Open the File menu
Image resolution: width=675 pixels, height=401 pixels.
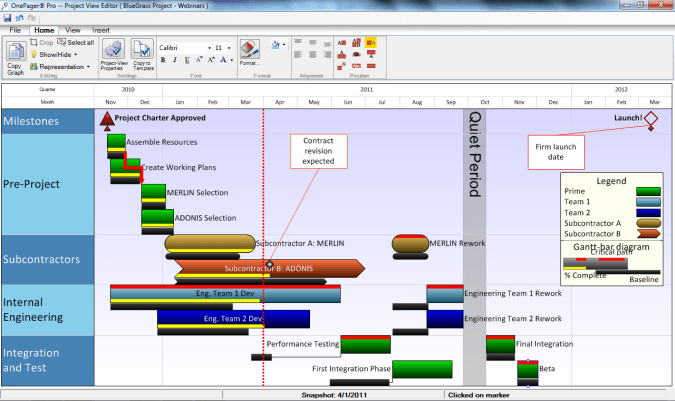pos(15,30)
